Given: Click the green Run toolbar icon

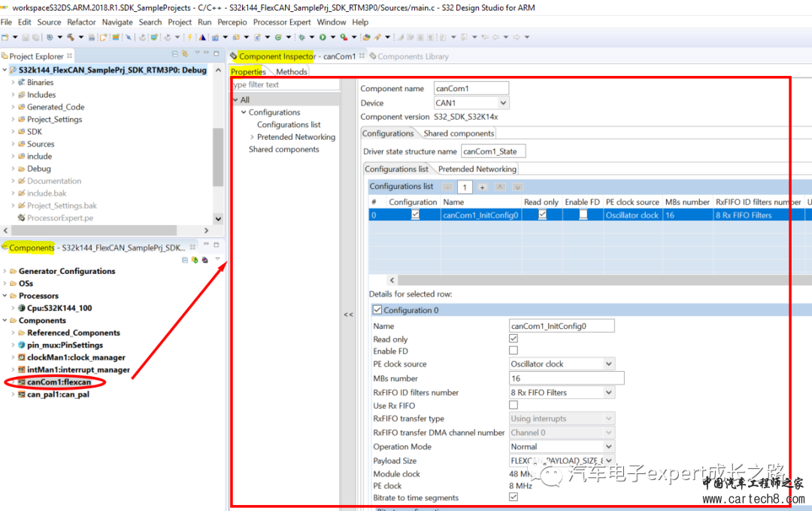Looking at the screenshot, I should click(x=323, y=38).
